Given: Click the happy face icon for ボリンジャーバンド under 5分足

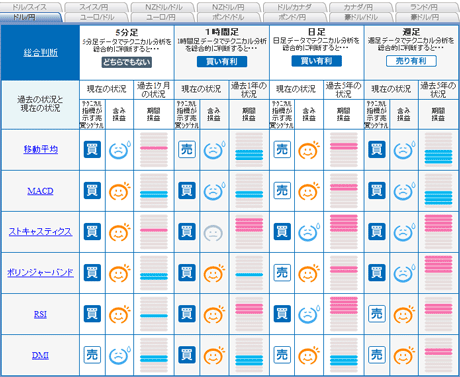Looking at the screenshot, I should 119,273.
